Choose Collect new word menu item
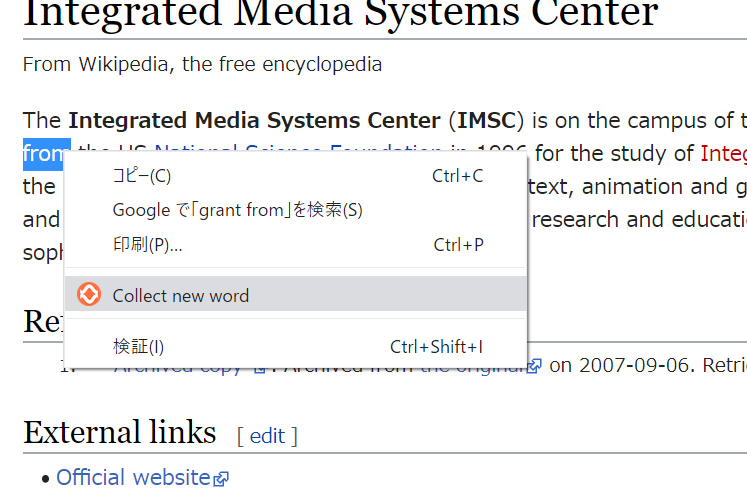This screenshot has height=503, width=747. tap(295, 294)
